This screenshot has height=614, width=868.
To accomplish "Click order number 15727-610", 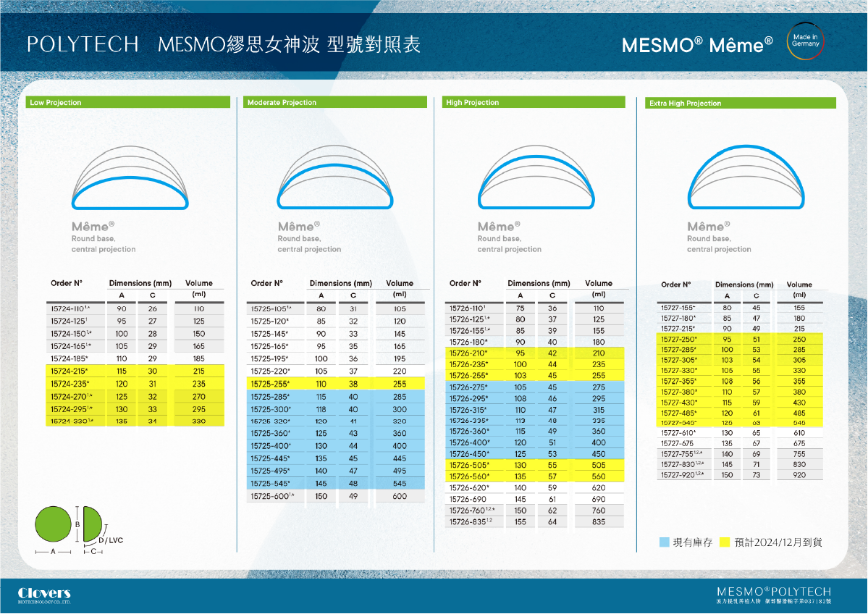I will [x=678, y=433].
